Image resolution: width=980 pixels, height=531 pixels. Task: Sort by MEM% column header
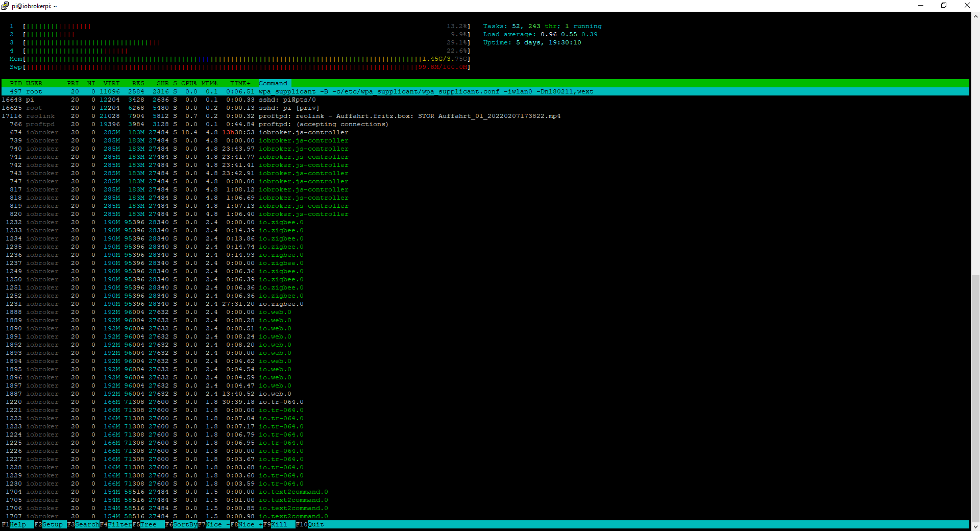tap(209, 83)
